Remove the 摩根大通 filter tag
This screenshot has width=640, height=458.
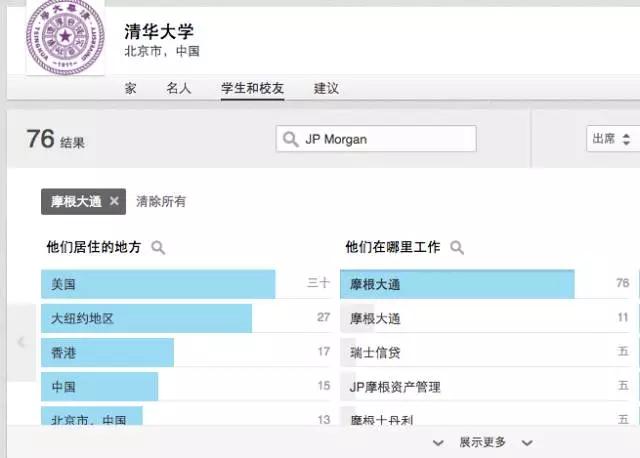pos(114,201)
